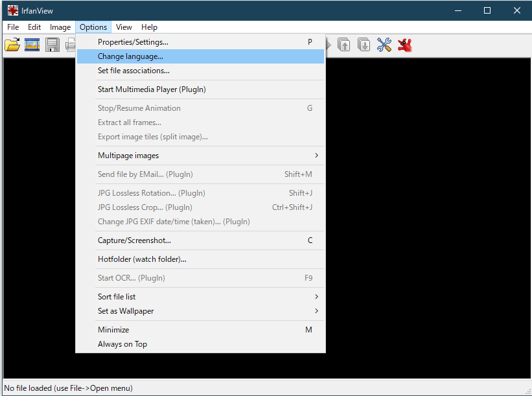This screenshot has height=396, width=532.
Task: Open the File menu
Action: click(x=13, y=27)
